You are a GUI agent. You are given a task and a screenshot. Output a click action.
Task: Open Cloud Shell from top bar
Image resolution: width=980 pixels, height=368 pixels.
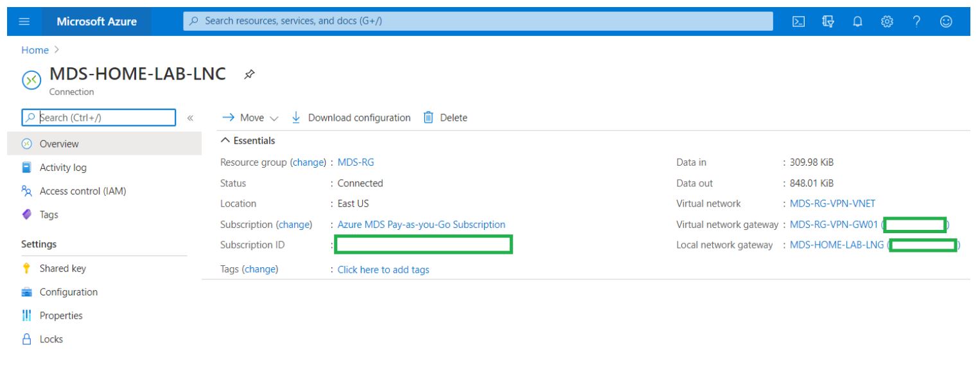coord(798,21)
